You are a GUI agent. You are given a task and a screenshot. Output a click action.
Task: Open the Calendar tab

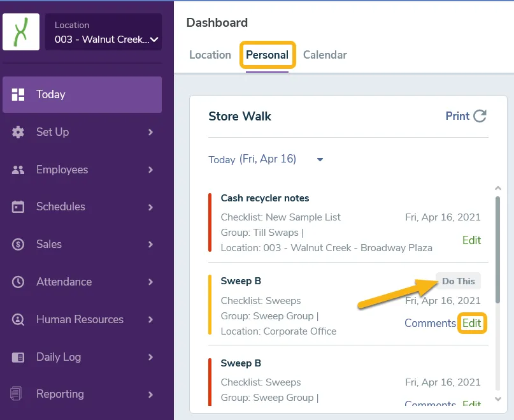click(325, 55)
